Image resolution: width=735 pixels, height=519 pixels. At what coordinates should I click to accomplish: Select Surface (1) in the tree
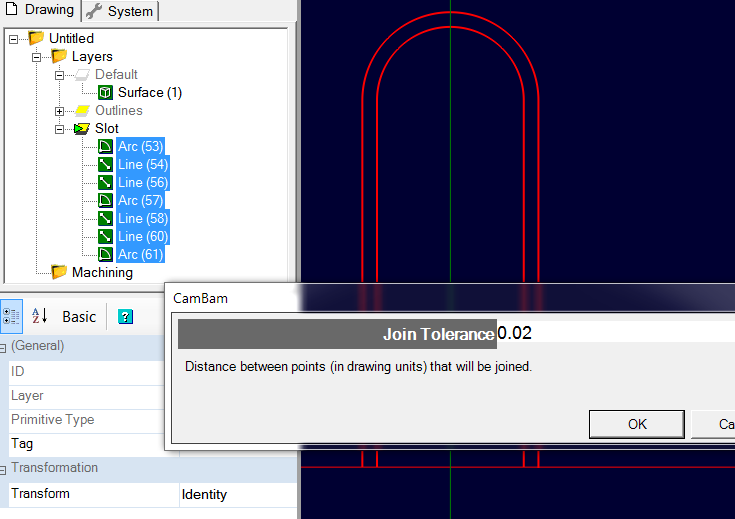pyautogui.click(x=150, y=92)
